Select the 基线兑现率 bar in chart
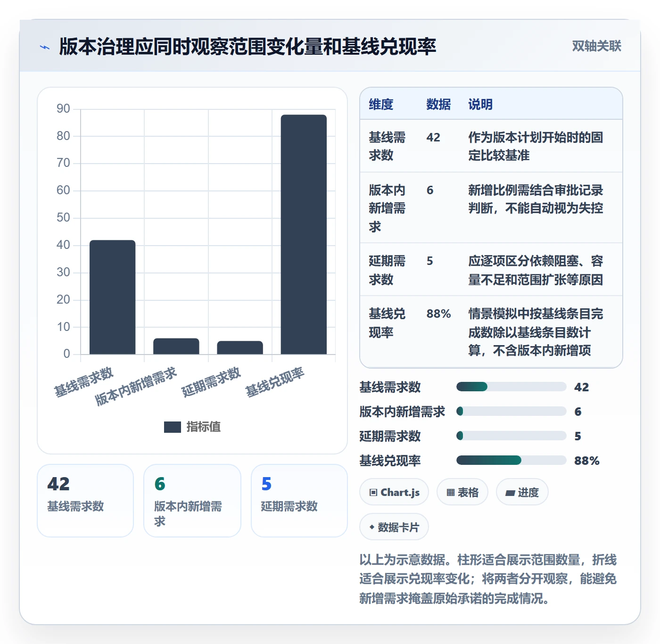This screenshot has width=660, height=644. [x=304, y=234]
